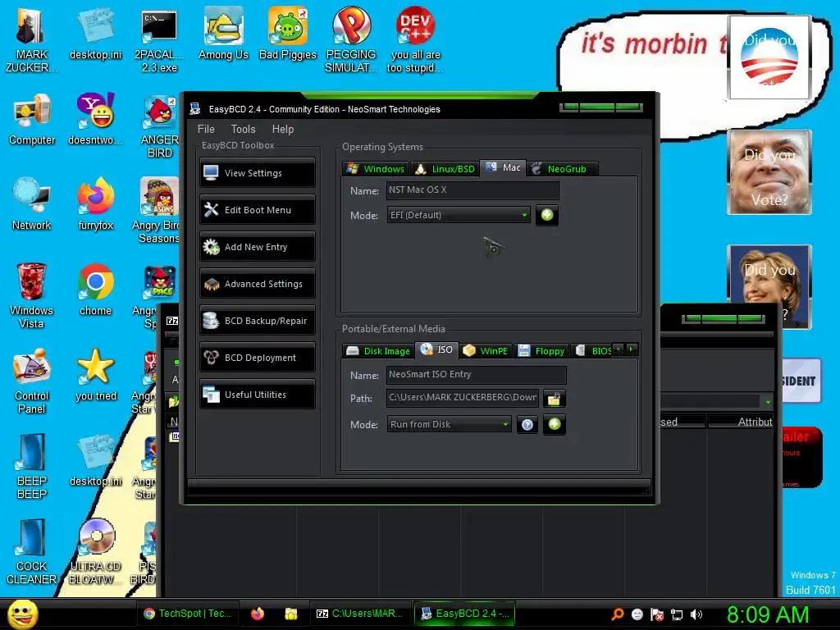Click the NeoSmart ISO Entry name field

coord(477,374)
